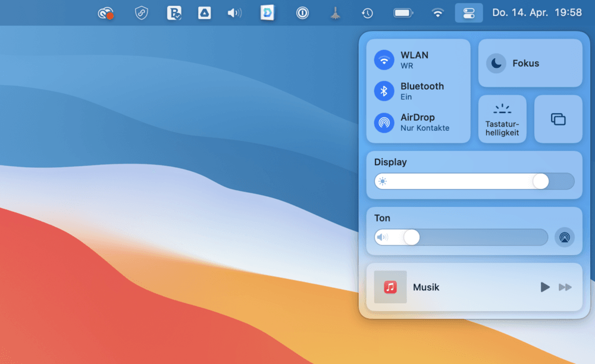
Task: Open the battery status menu
Action: pos(403,13)
